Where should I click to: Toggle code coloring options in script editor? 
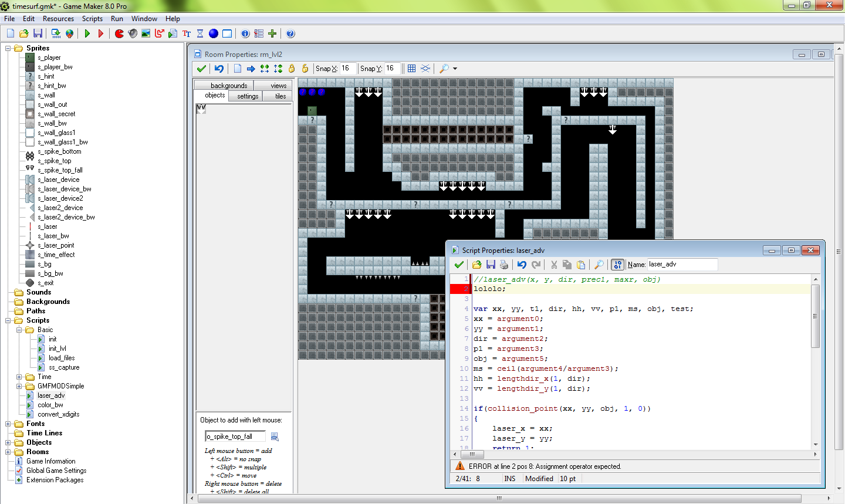(617, 265)
